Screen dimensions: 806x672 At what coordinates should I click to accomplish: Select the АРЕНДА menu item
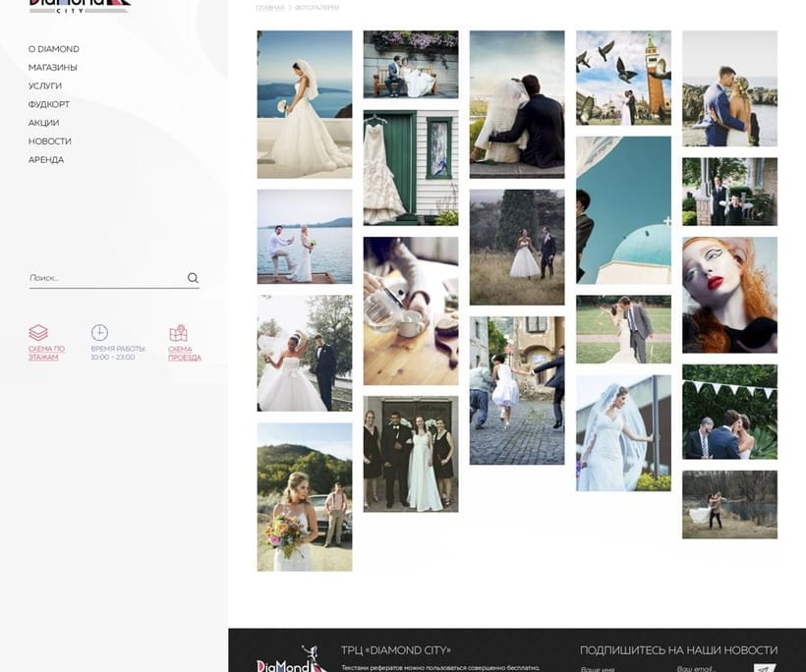[46, 160]
